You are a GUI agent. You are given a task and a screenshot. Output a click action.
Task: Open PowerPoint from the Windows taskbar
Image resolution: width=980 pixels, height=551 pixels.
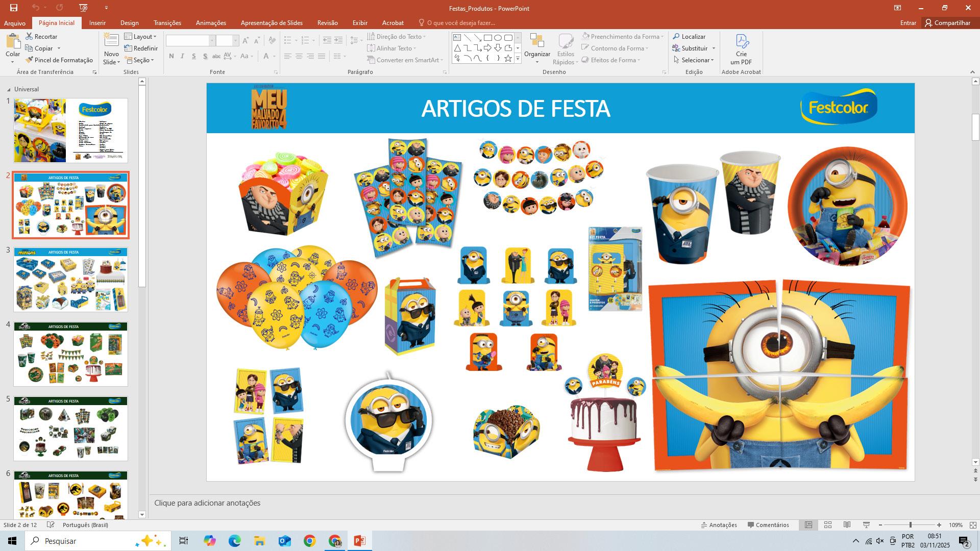[359, 541]
